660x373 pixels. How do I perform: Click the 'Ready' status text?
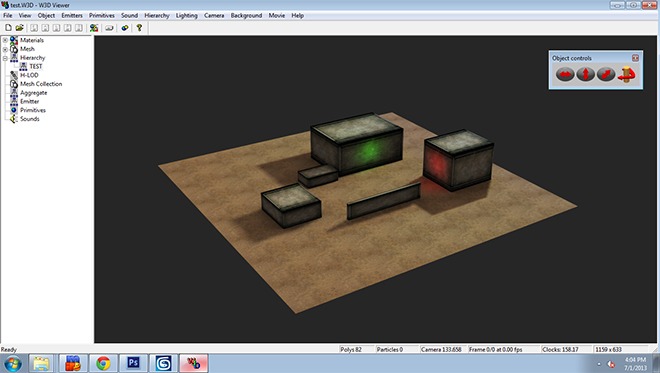pos(8,349)
